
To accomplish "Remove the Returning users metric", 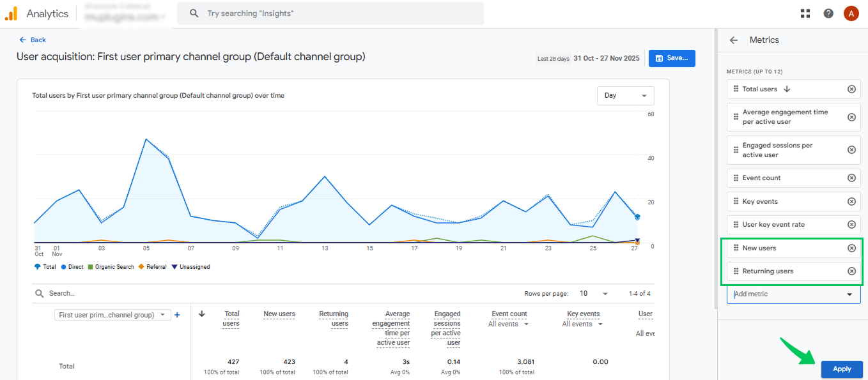I will (851, 271).
